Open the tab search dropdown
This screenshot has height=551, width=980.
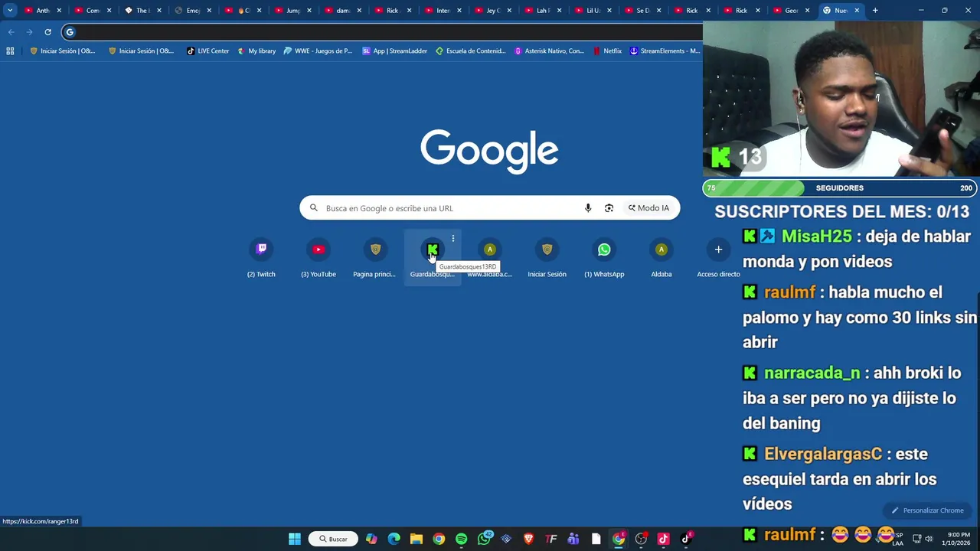point(10,10)
